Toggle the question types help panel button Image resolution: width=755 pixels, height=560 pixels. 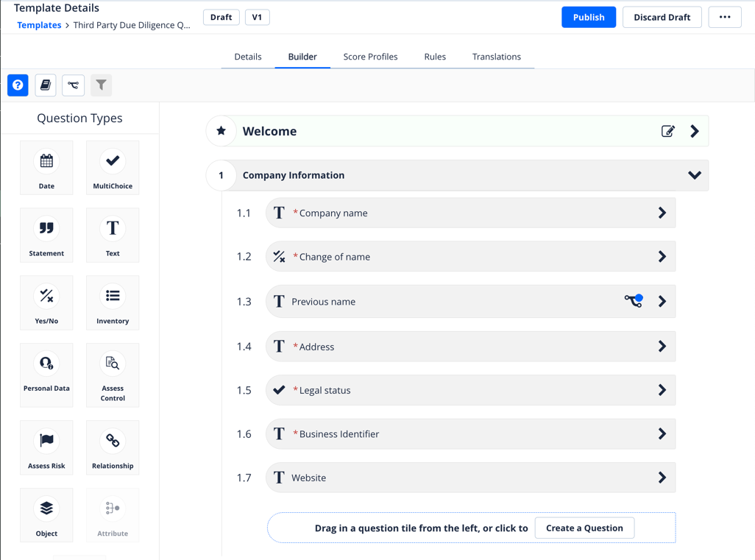coord(18,85)
